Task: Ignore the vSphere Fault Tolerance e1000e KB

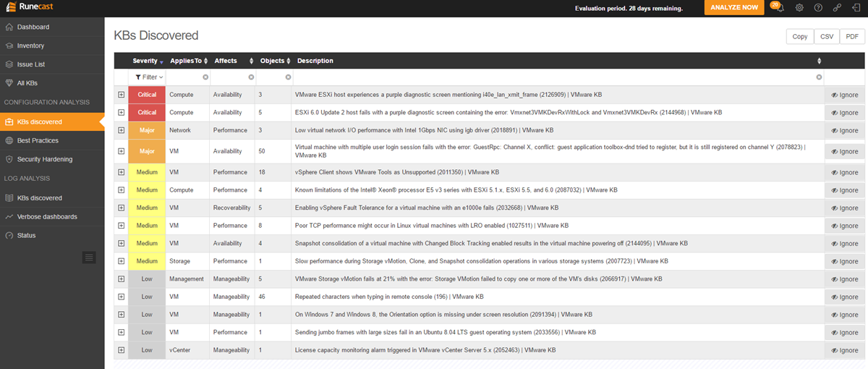Action: click(844, 208)
